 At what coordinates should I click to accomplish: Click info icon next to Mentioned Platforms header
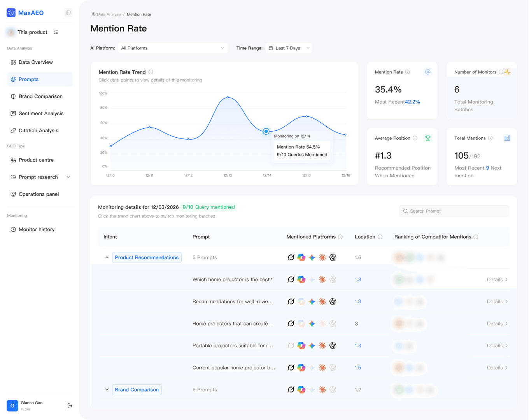[x=340, y=237]
